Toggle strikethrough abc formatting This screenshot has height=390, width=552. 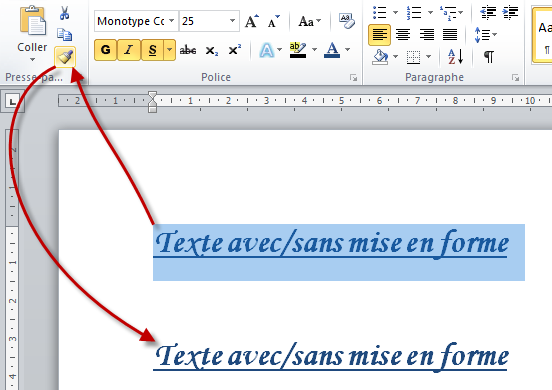(188, 50)
